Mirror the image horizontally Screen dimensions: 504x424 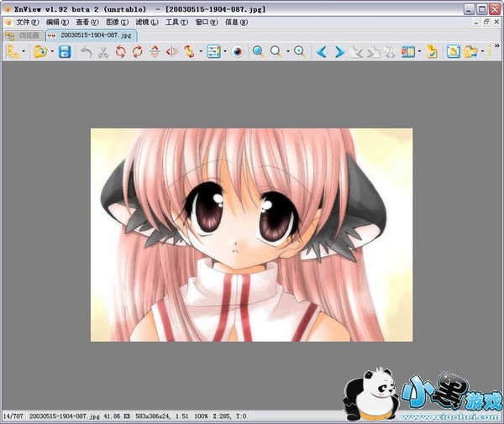tap(171, 52)
